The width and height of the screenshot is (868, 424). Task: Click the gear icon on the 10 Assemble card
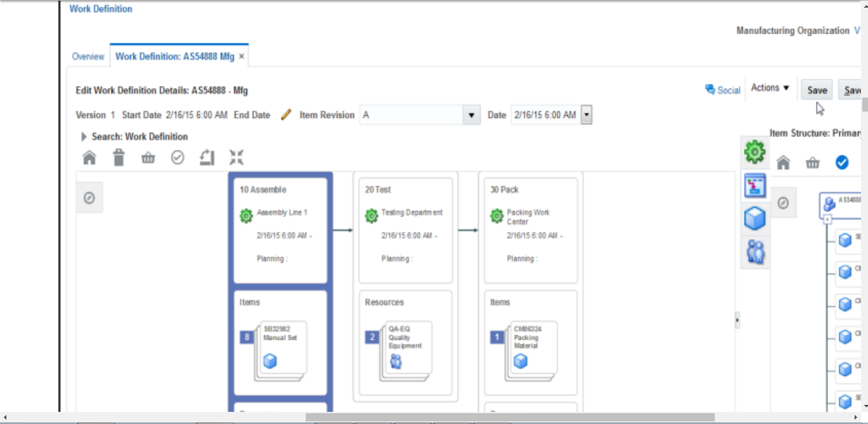[x=246, y=216]
